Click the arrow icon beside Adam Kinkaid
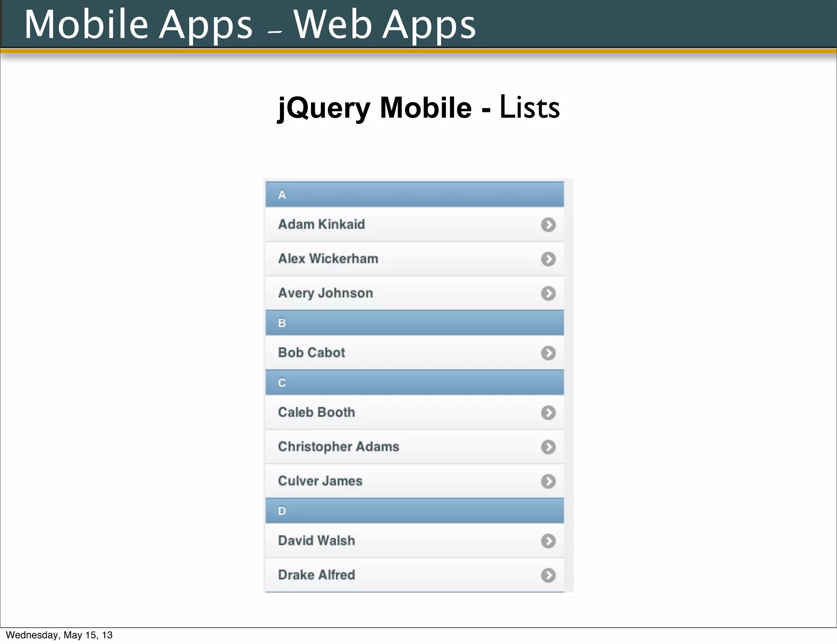The image size is (837, 644). pyautogui.click(x=548, y=224)
